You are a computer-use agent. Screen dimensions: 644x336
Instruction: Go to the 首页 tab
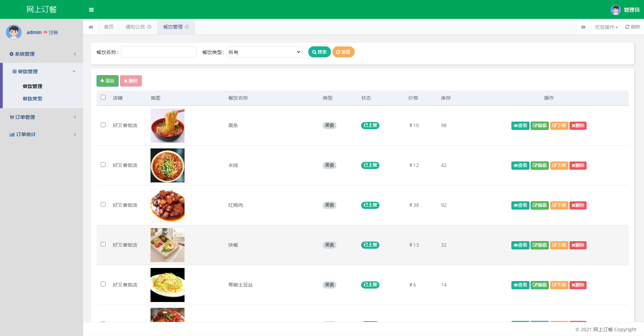point(108,27)
